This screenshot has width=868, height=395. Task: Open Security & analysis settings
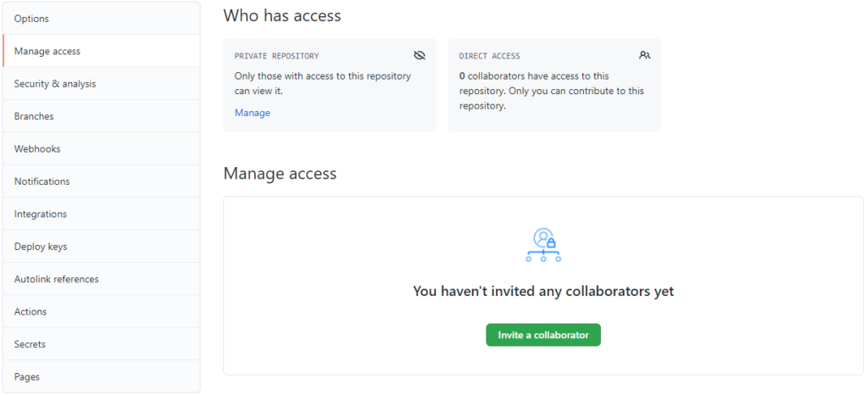[x=55, y=84]
